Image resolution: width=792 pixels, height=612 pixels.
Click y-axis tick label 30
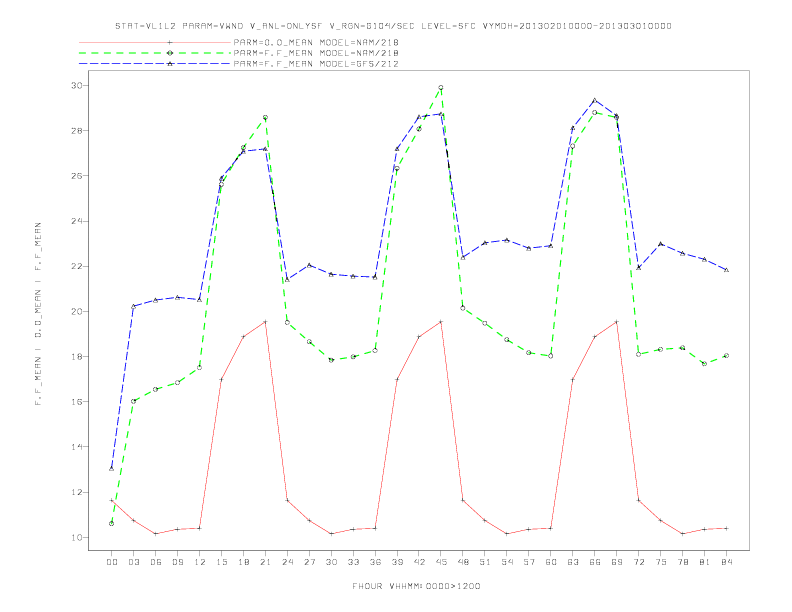(77, 86)
